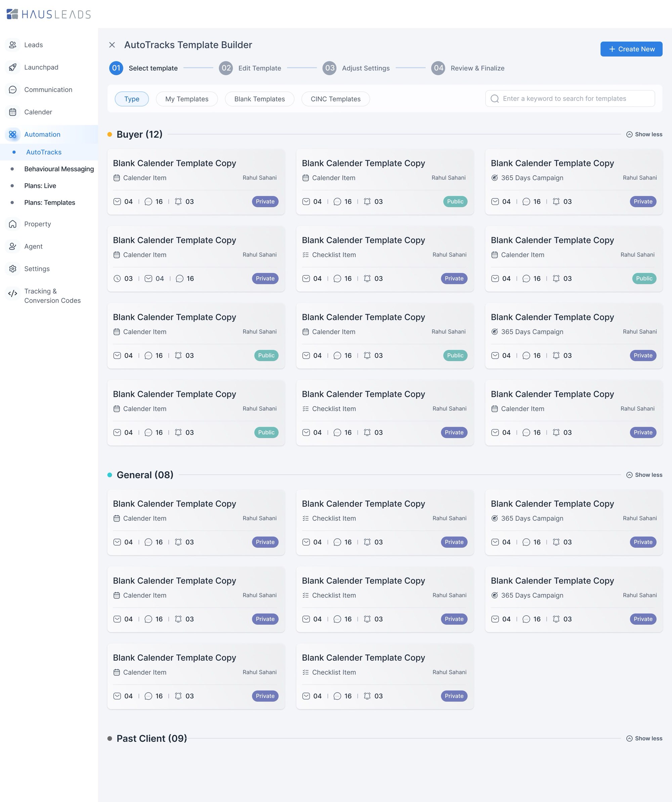The width and height of the screenshot is (672, 802).
Task: Click the Launchpad rocket icon
Action: coord(13,67)
